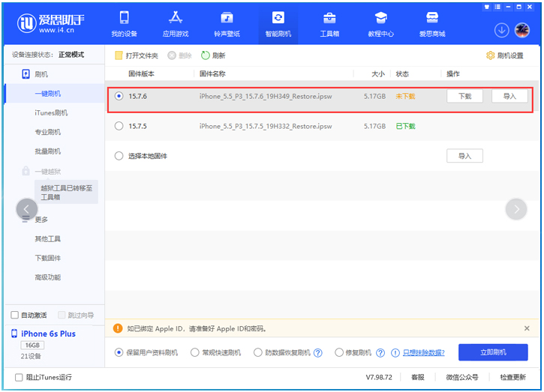The width and height of the screenshot is (544, 392).
Task: Open the 铃声壁纸 ringtone wallpaper icon
Action: point(227,18)
